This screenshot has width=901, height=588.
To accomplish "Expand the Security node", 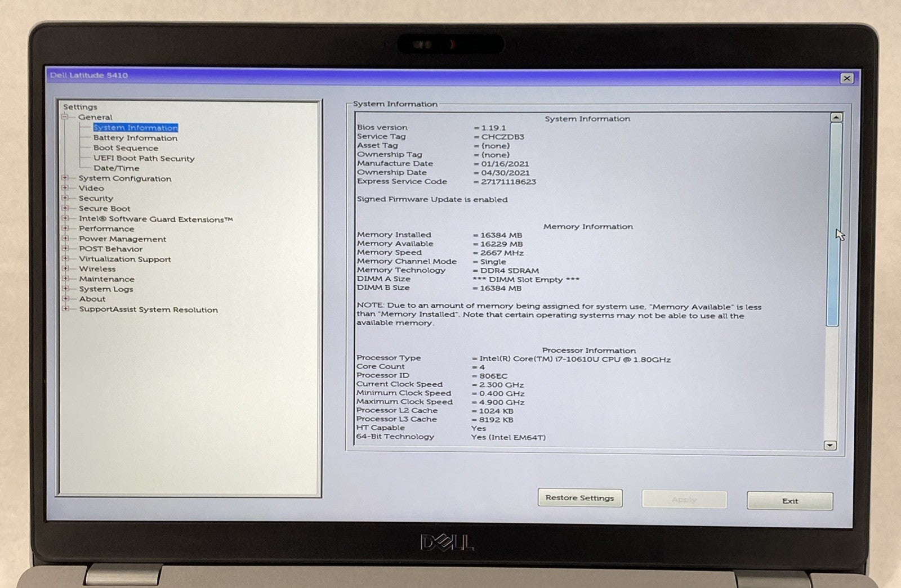I will (65, 198).
